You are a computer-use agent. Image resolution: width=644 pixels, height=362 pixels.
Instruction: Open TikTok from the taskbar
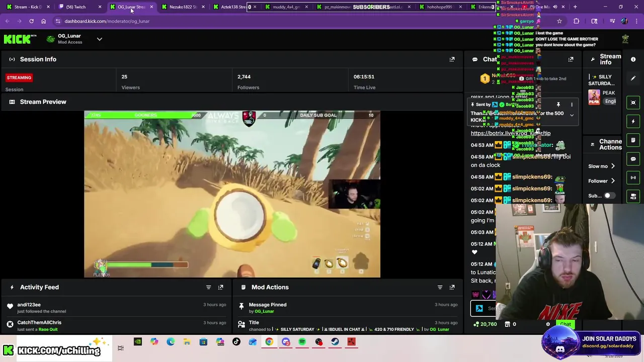tap(236, 342)
